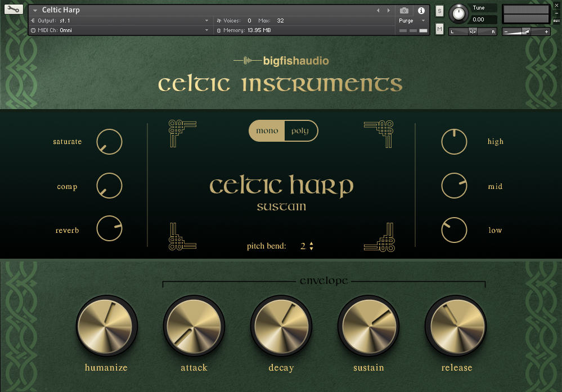Mute the Celtic Harp with the M button
This screenshot has height=392, width=562.
(x=439, y=29)
